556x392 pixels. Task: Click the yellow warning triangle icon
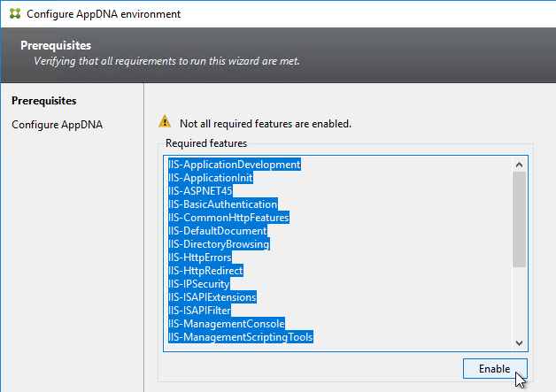165,121
